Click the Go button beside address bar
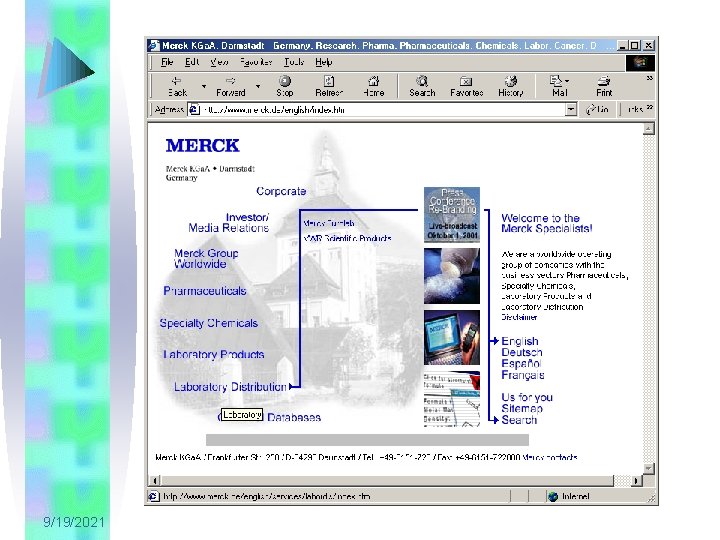Viewport: 720px width, 540px height. click(x=597, y=109)
